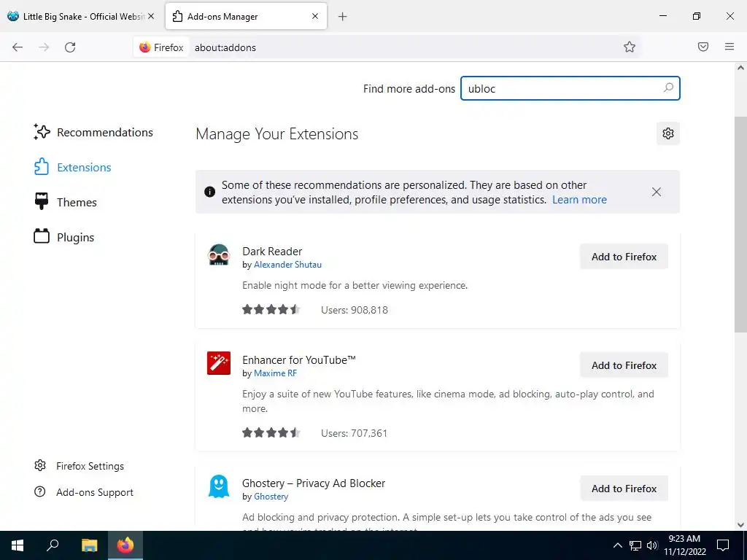
Task: Dismiss the personalized recommendations notice
Action: [657, 192]
